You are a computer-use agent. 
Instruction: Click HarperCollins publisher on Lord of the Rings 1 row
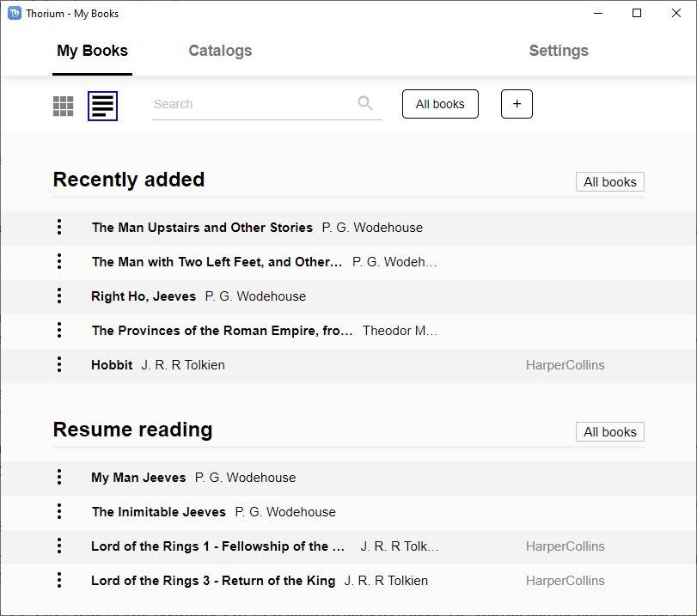565,546
